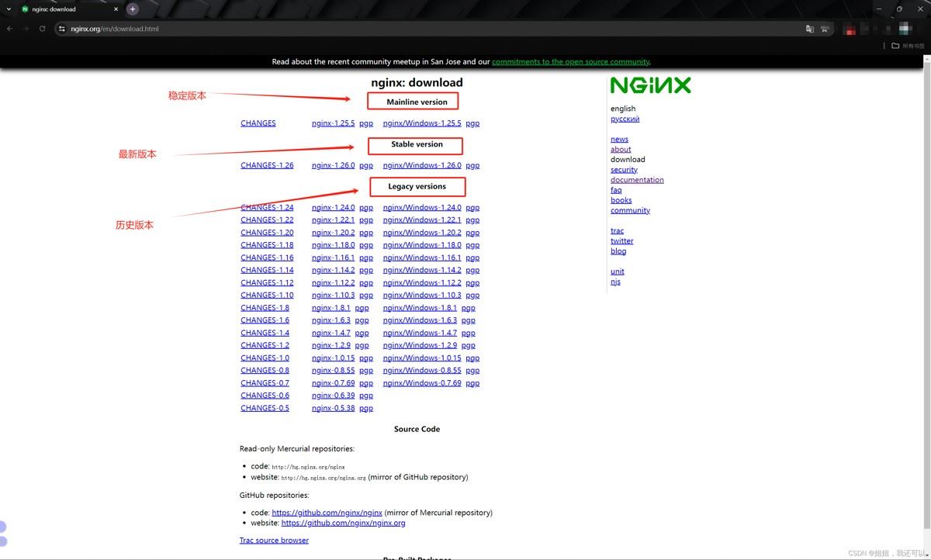The image size is (931, 560).
Task: Download nginx-0.6.39 source
Action: [x=333, y=396]
